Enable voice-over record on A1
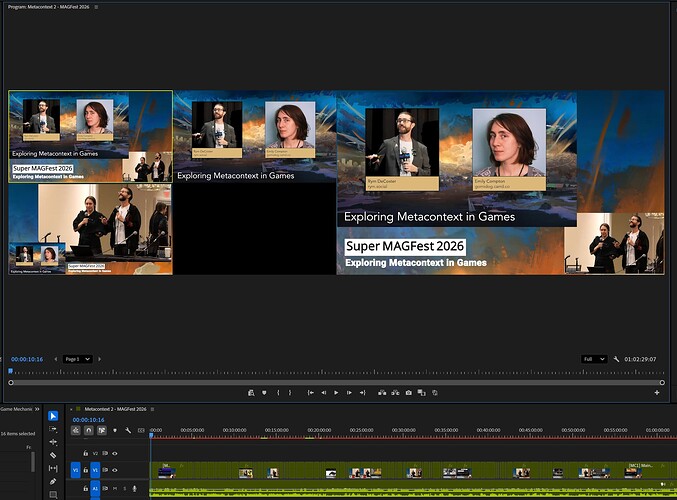Screen dimensions: 677x500 point(134,488)
